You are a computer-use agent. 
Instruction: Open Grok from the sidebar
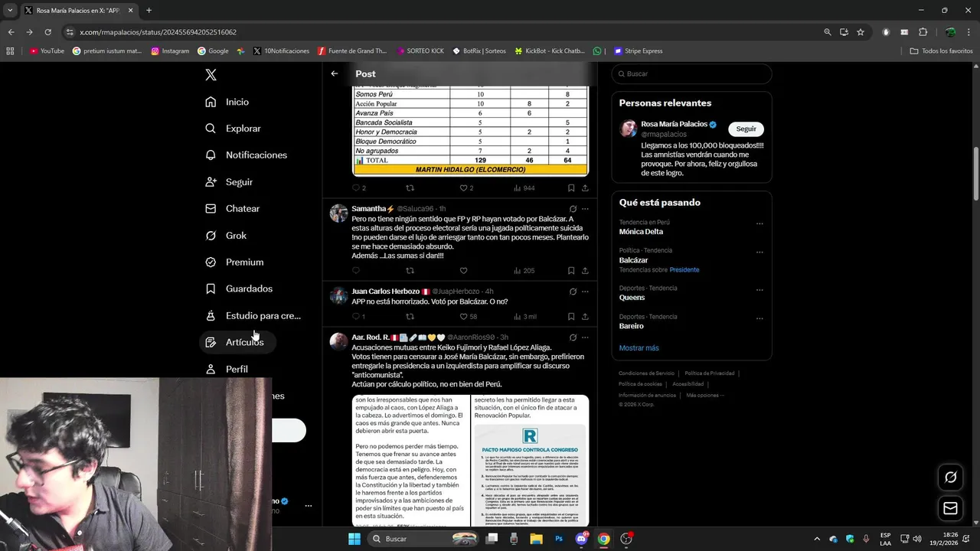225,236
